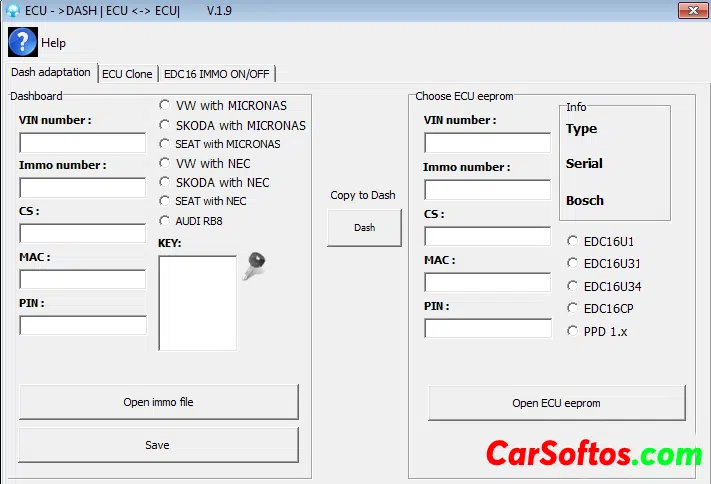Pick the EDC16U34 ECU option
Screen dimensions: 711x484
click(573, 286)
